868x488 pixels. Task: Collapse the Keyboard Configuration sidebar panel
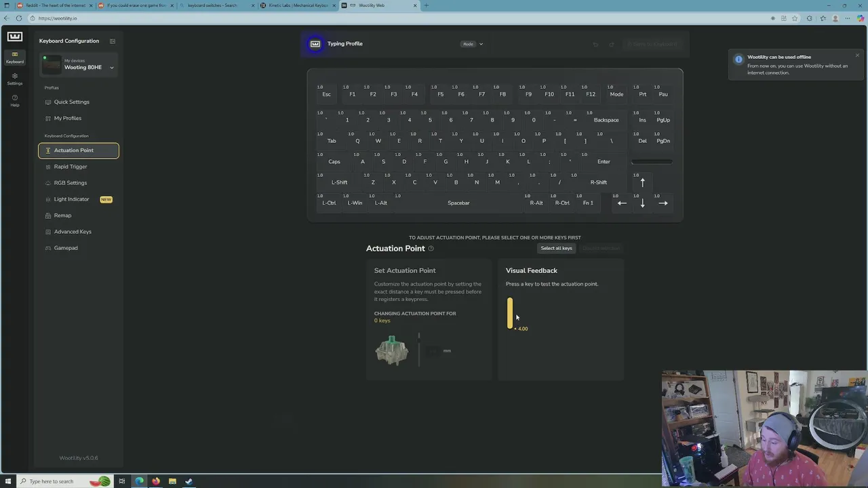click(113, 41)
